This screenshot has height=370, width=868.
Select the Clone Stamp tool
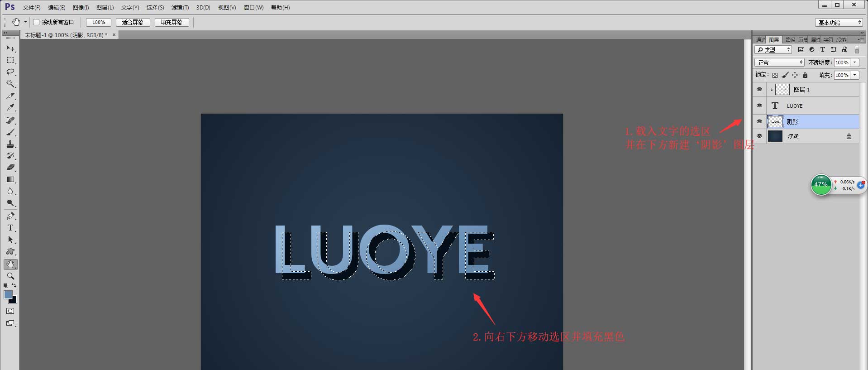pyautogui.click(x=10, y=144)
